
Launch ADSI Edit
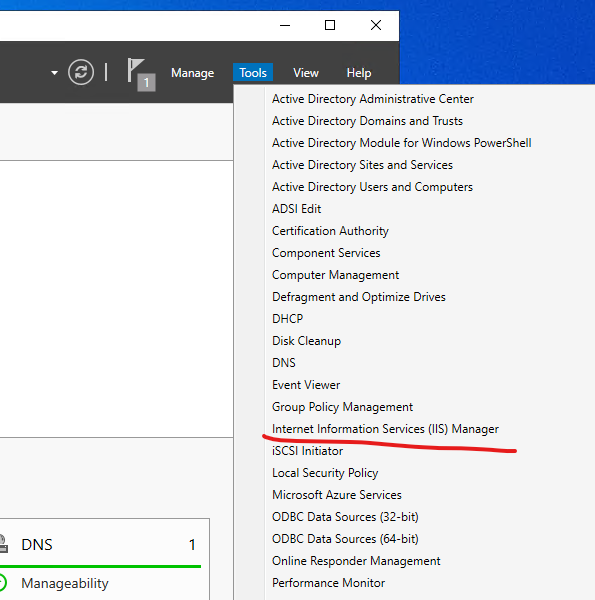(x=297, y=209)
